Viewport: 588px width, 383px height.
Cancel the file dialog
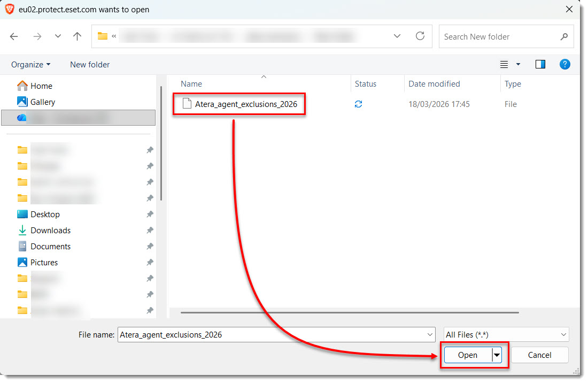pyautogui.click(x=540, y=355)
